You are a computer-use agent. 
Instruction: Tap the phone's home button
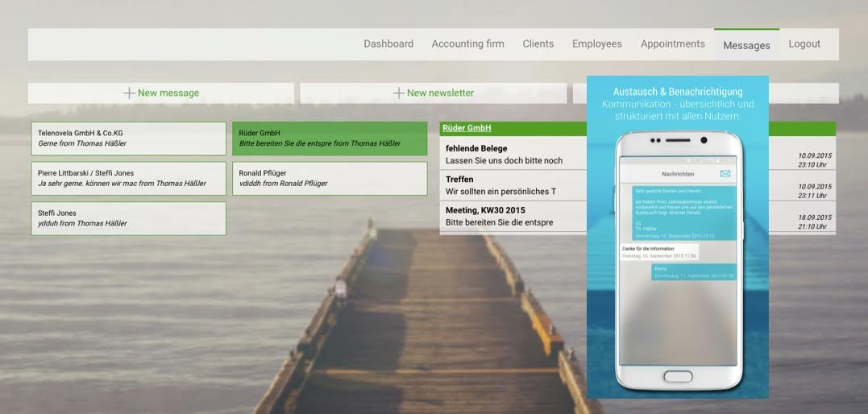point(678,376)
